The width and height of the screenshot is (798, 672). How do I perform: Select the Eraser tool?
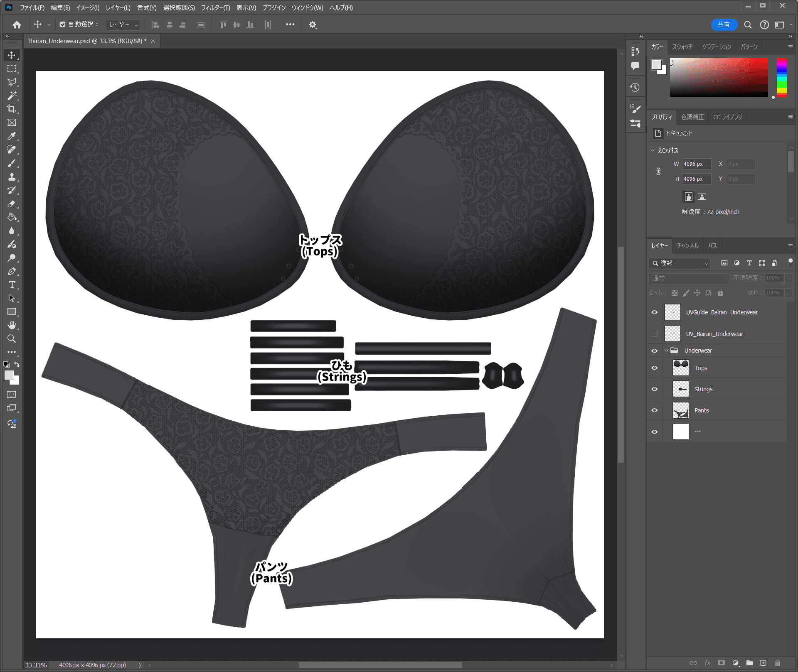(12, 204)
